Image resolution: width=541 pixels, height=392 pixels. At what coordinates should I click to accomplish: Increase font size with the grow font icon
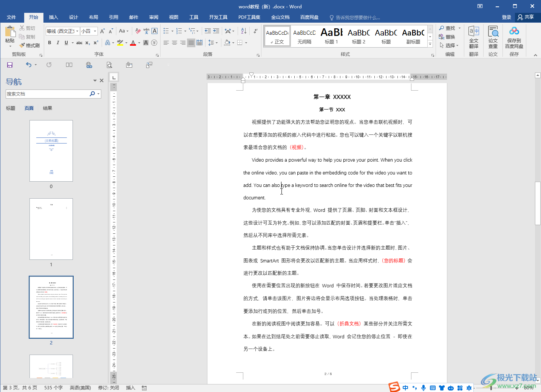(102, 31)
